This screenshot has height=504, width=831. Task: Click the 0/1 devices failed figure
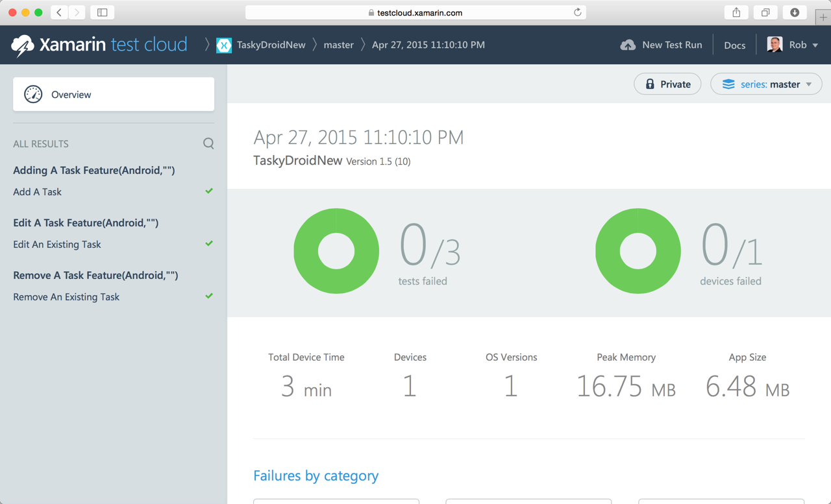tap(731, 246)
